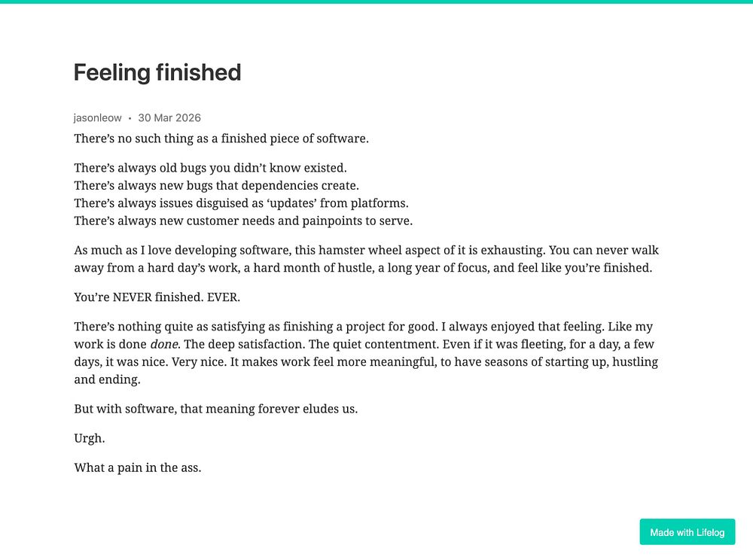
Task: Click the line about new bugs that dependencies create
Action: (x=217, y=186)
